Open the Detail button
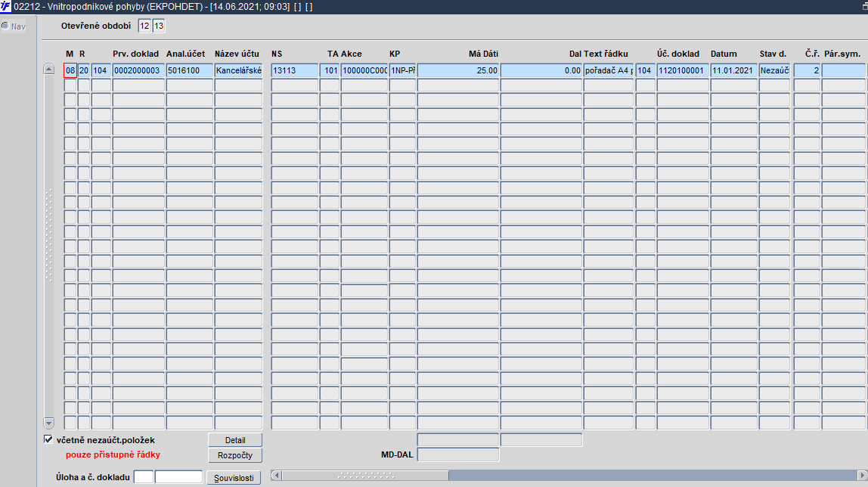The width and height of the screenshot is (868, 487). (235, 440)
